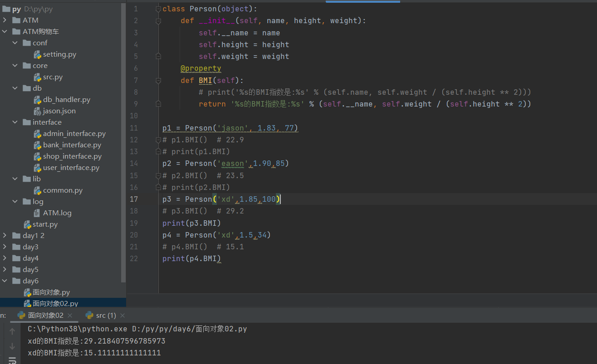
Task: Collapse the day6 folder
Action: [x=5, y=281]
